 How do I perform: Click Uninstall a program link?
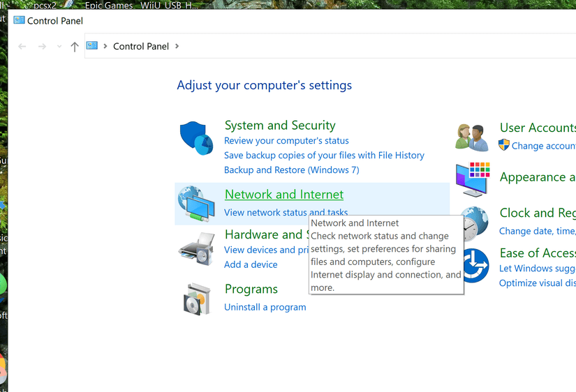265,307
